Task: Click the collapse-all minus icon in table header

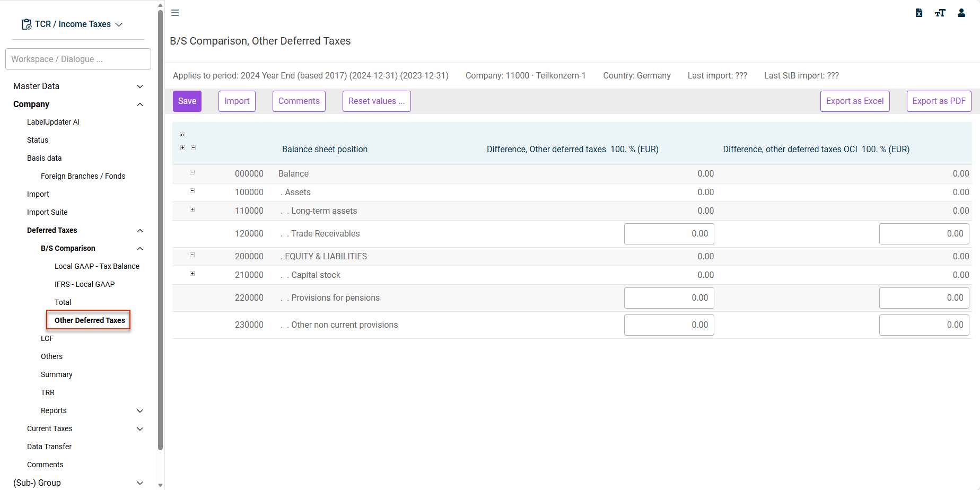Action: click(x=193, y=147)
